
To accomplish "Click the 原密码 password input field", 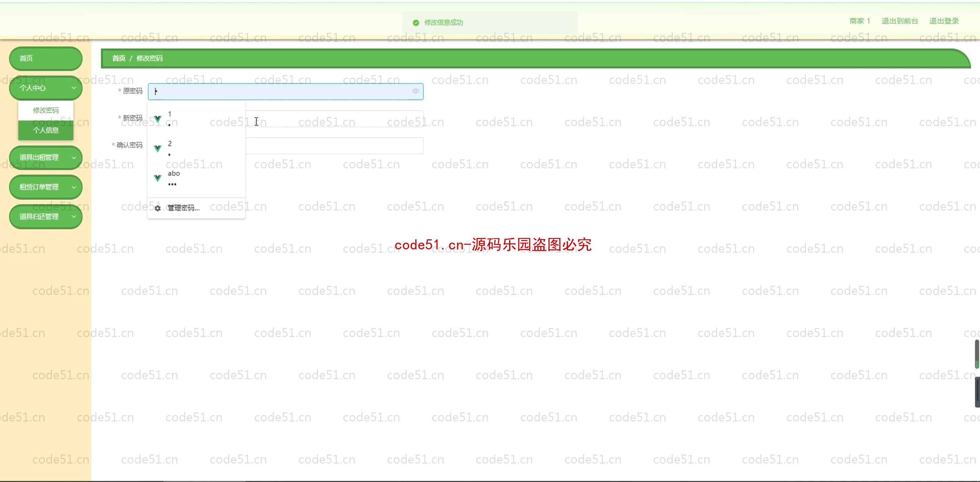I will click(284, 91).
